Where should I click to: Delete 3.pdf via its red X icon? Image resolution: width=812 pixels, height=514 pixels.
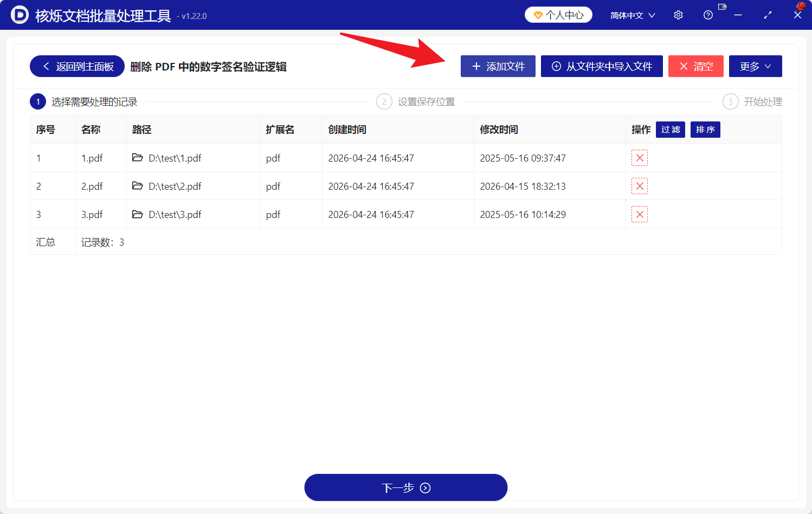point(639,214)
